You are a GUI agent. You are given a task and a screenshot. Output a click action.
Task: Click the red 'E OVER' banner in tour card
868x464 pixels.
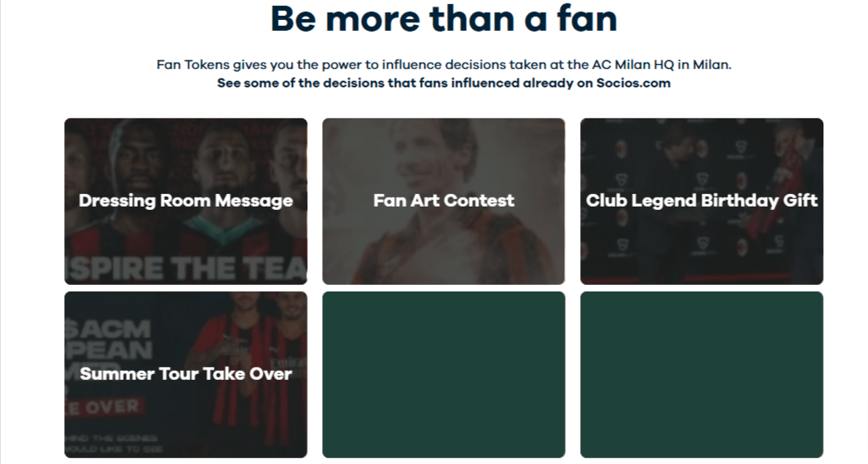coord(105,407)
